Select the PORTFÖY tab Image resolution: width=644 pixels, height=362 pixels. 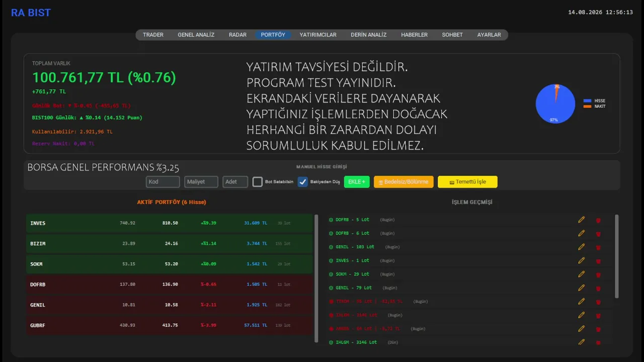(x=273, y=35)
